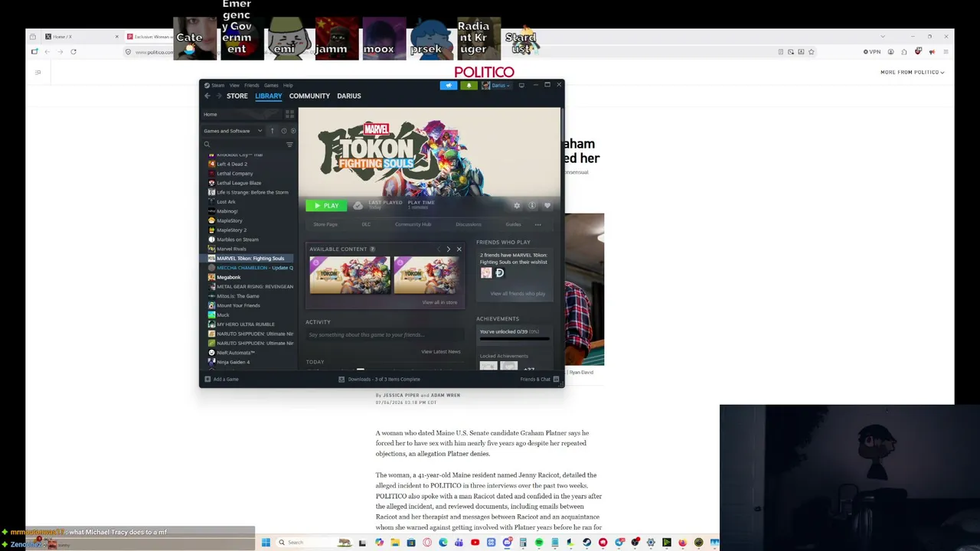Click View all friends who play

click(518, 294)
